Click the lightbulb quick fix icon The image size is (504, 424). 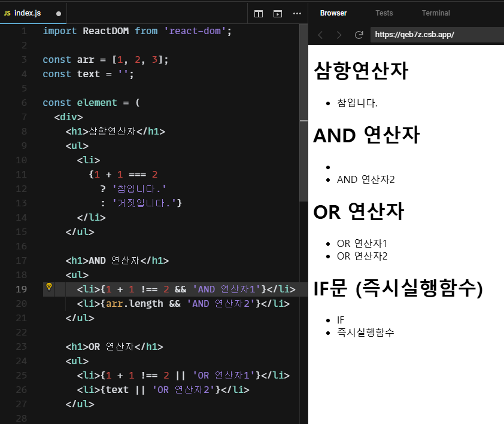pyautogui.click(x=49, y=287)
